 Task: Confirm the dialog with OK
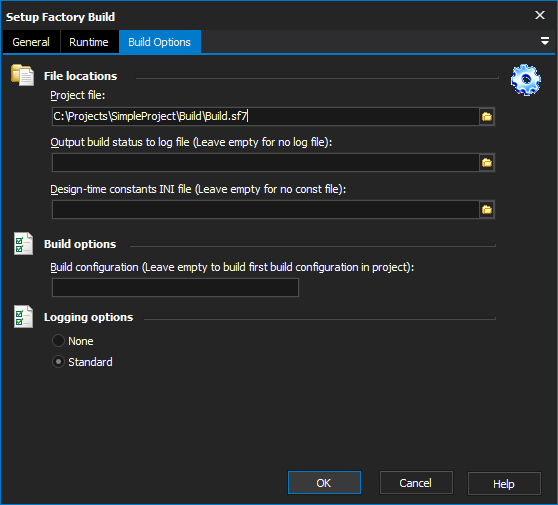click(324, 483)
